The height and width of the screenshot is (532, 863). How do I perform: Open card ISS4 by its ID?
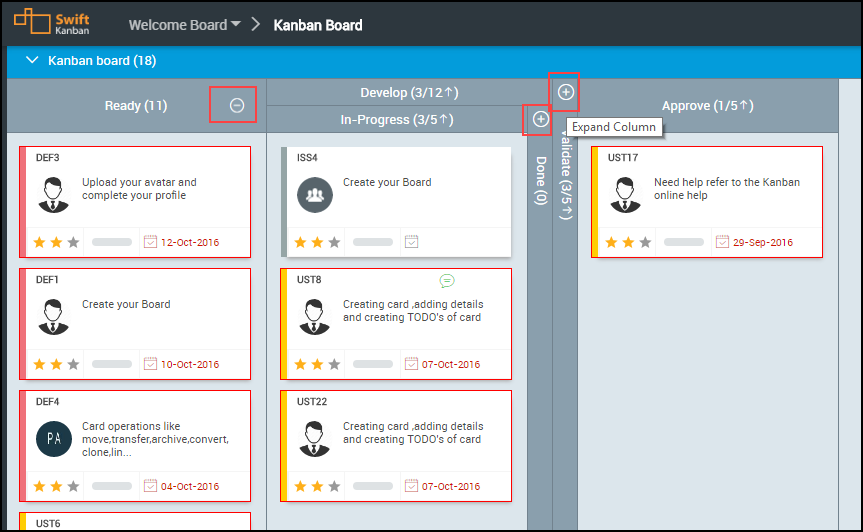(x=307, y=158)
